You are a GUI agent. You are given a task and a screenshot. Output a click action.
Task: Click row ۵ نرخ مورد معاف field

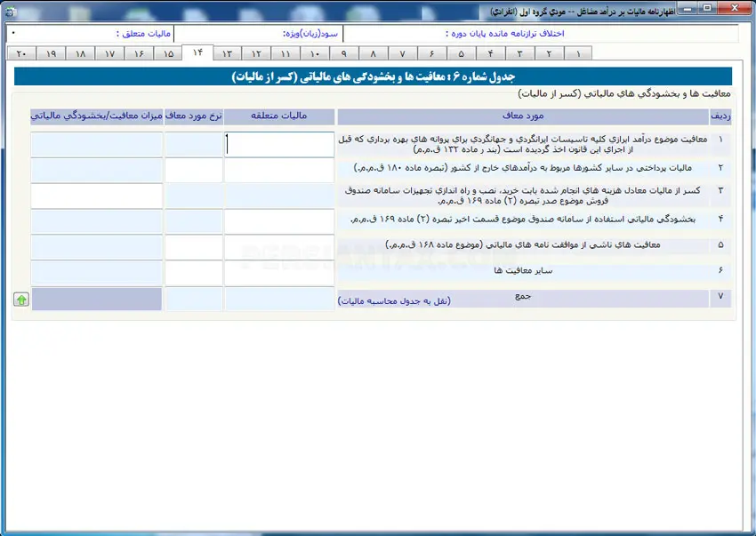[x=194, y=247]
